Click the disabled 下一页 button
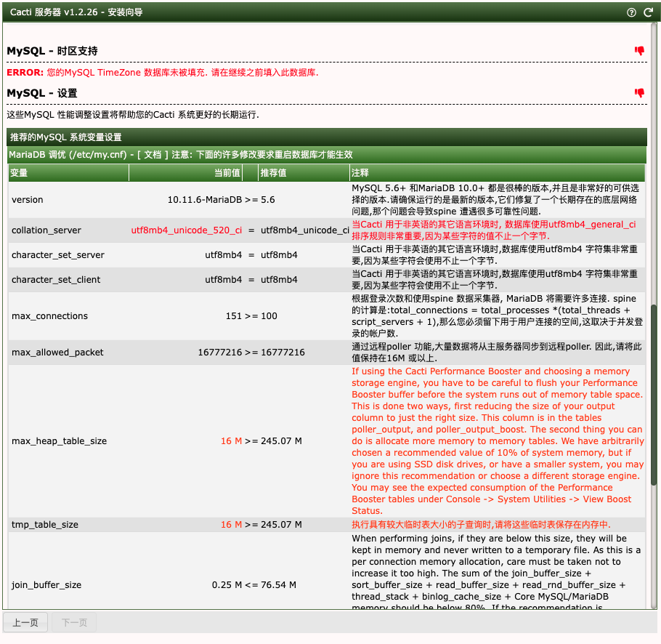This screenshot has height=644, width=661. (74, 622)
